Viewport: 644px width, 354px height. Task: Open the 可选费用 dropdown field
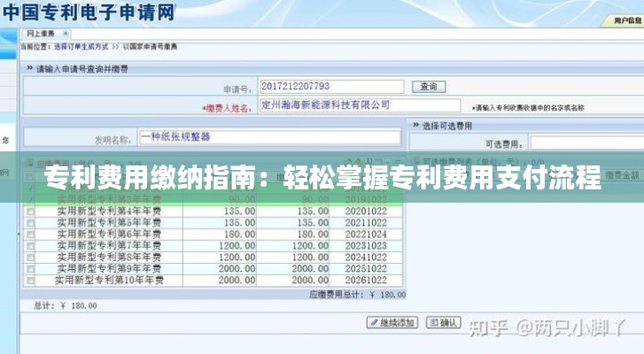click(586, 143)
